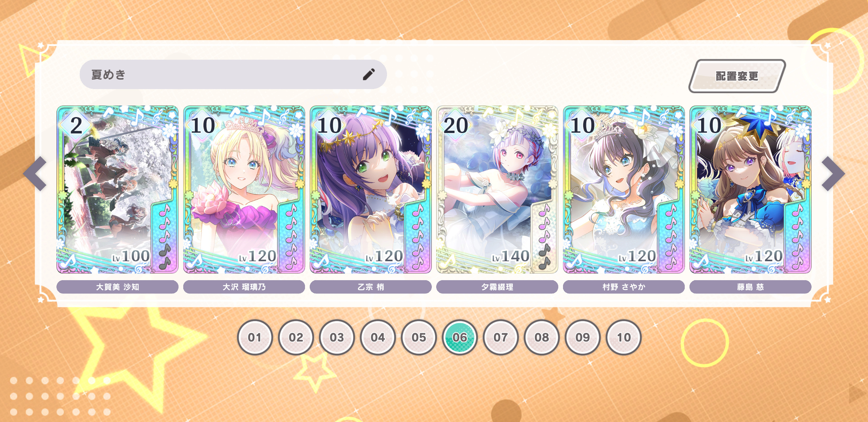Click the 配置変更 button
Screen dimensions: 868x422
[x=737, y=76]
